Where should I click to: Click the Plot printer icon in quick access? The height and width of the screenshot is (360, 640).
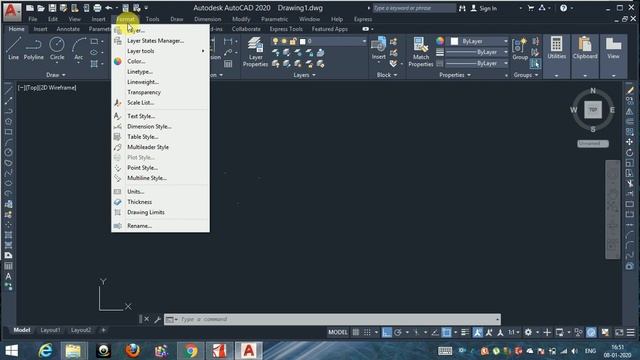pos(97,8)
